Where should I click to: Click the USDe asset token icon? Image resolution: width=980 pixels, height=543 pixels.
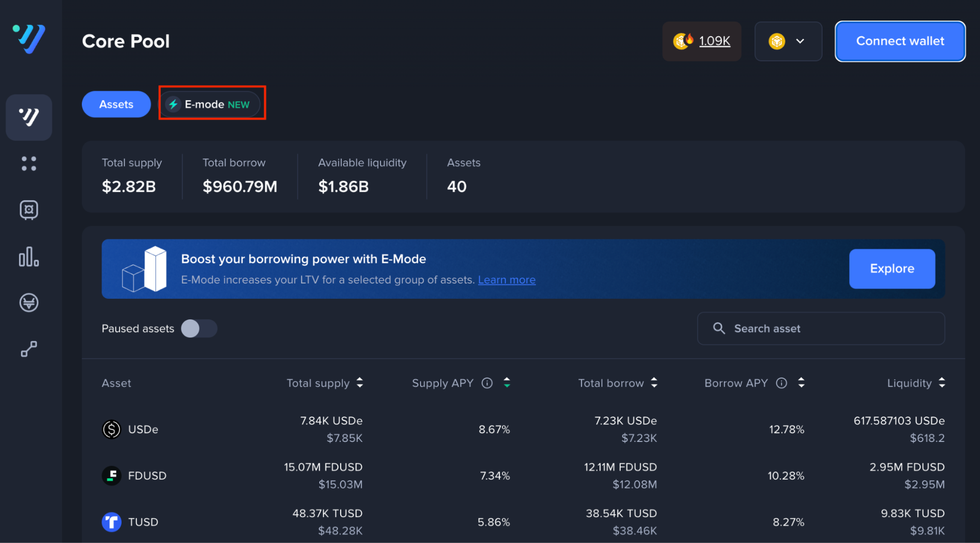point(111,429)
